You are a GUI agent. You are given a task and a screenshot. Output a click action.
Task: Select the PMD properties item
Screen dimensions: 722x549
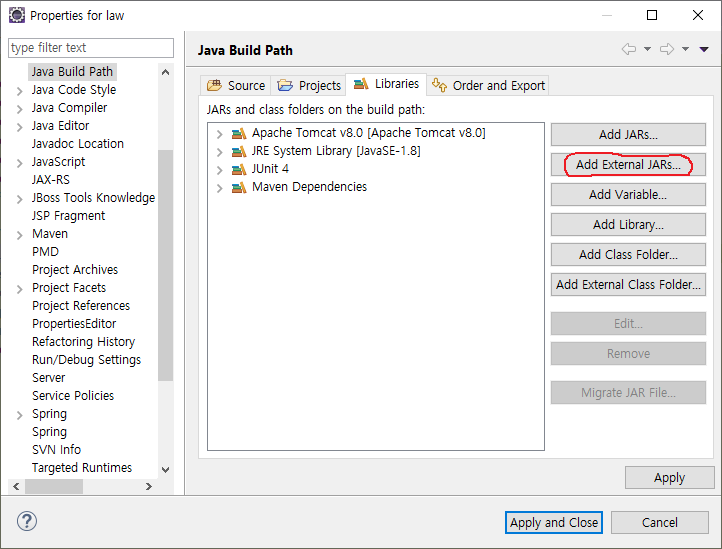coord(46,251)
